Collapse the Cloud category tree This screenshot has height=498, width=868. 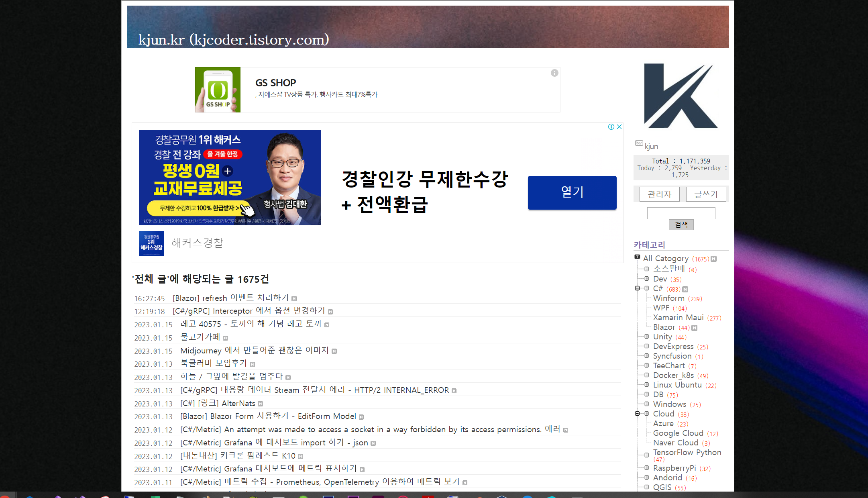(x=637, y=414)
